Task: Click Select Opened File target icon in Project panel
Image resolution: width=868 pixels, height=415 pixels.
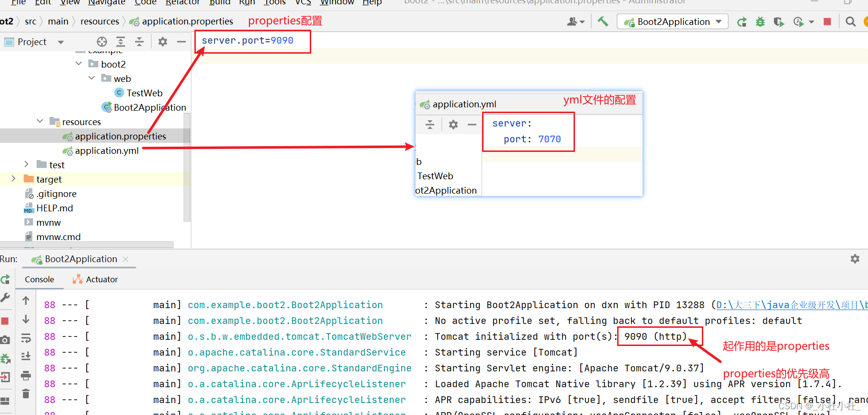Action: click(102, 42)
